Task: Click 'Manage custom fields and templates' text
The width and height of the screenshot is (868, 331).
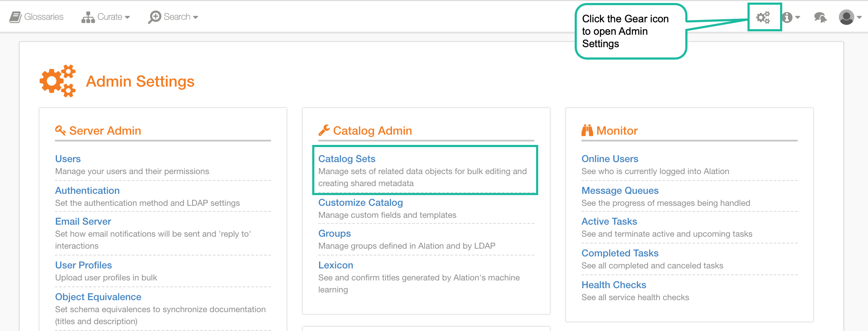Action: pyautogui.click(x=387, y=215)
